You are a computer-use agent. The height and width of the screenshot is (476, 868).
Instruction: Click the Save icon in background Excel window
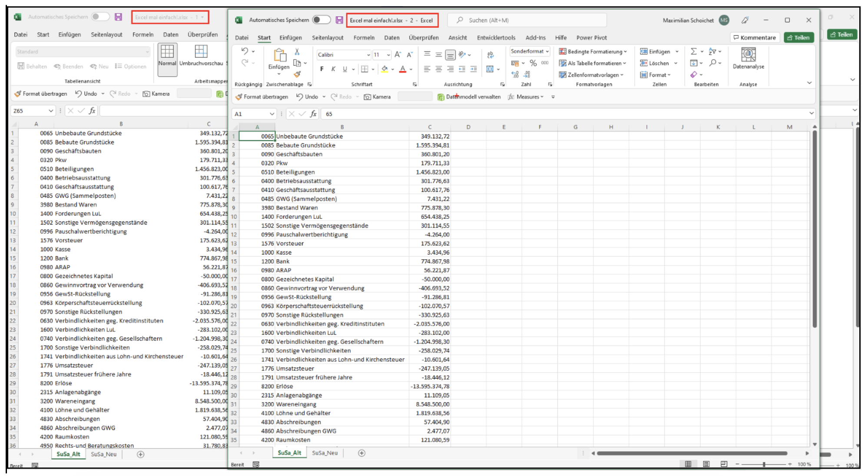118,17
